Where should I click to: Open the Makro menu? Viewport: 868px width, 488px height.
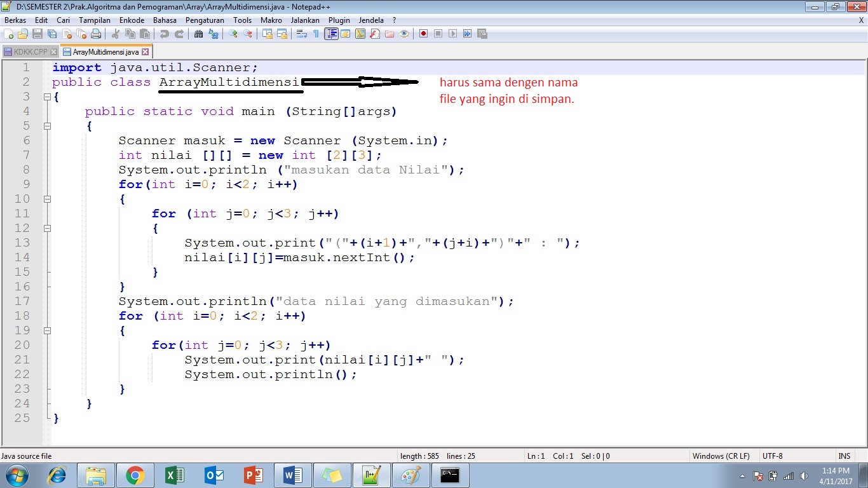(x=271, y=20)
